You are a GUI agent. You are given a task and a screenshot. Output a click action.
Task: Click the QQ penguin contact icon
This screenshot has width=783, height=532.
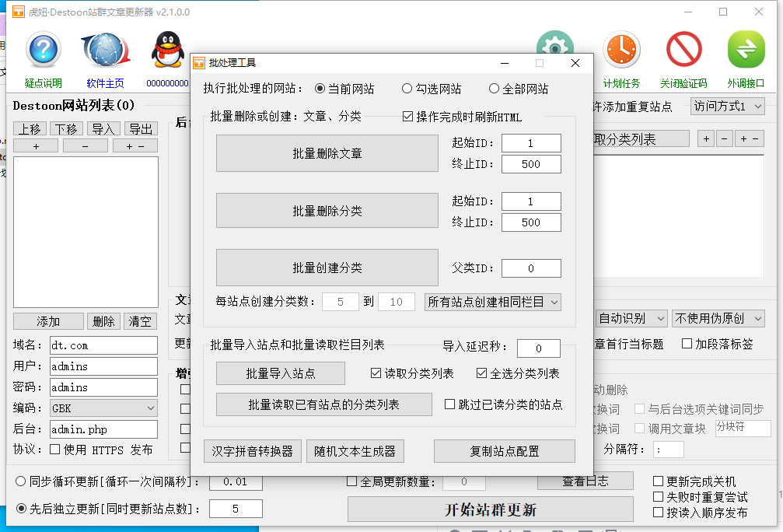[x=168, y=50]
